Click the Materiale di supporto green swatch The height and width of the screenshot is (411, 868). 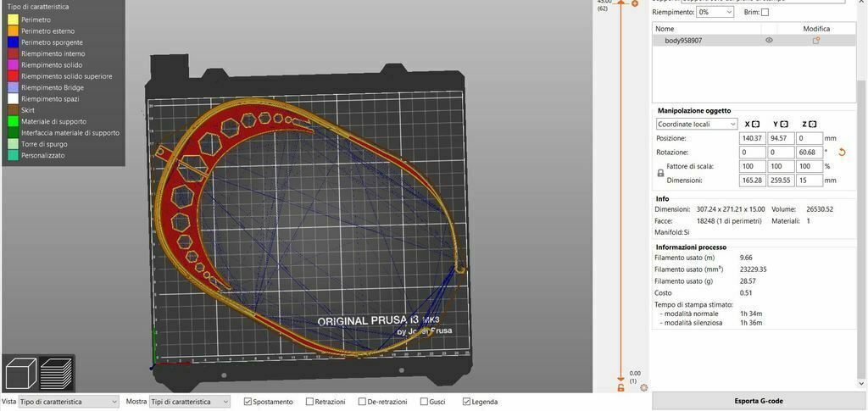tap(13, 122)
